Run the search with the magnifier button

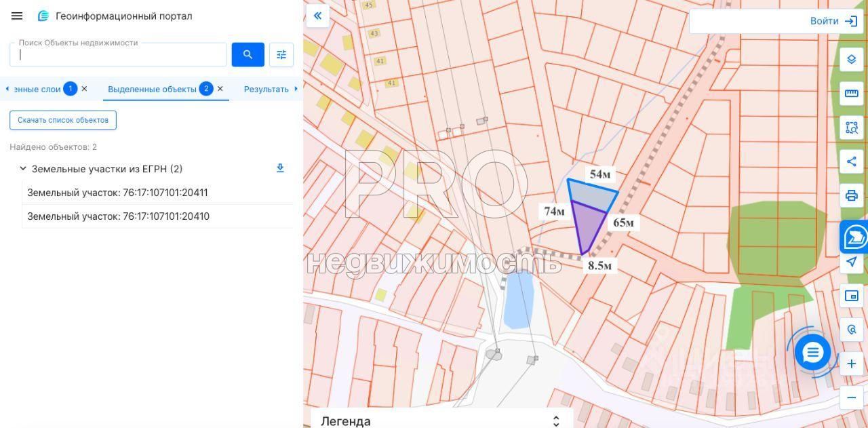pos(248,54)
